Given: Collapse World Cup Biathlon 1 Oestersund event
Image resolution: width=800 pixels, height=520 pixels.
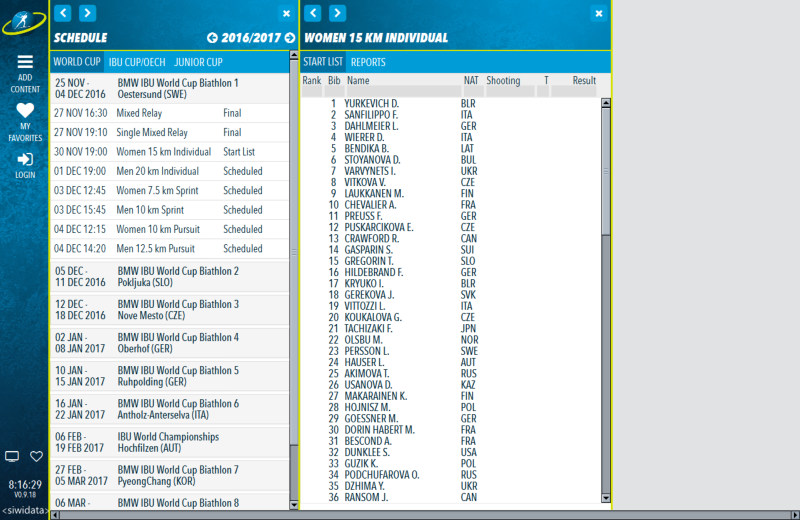Looking at the screenshot, I should tap(168, 88).
